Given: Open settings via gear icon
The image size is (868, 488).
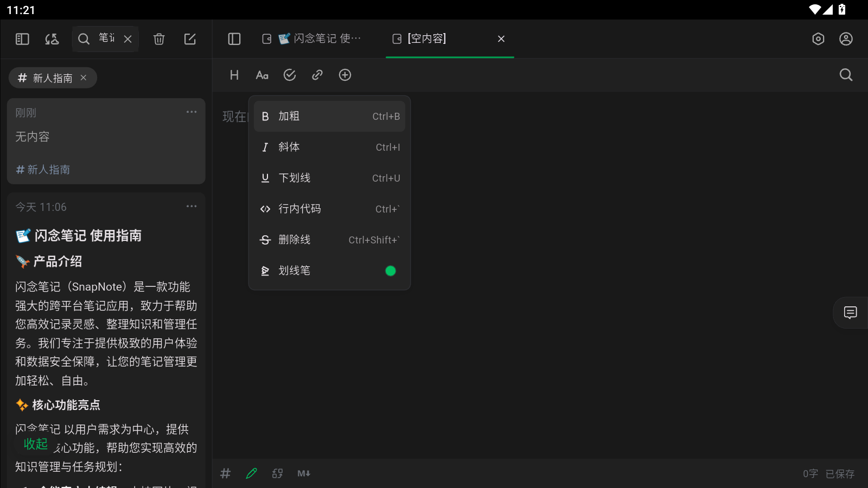Looking at the screenshot, I should click(818, 38).
